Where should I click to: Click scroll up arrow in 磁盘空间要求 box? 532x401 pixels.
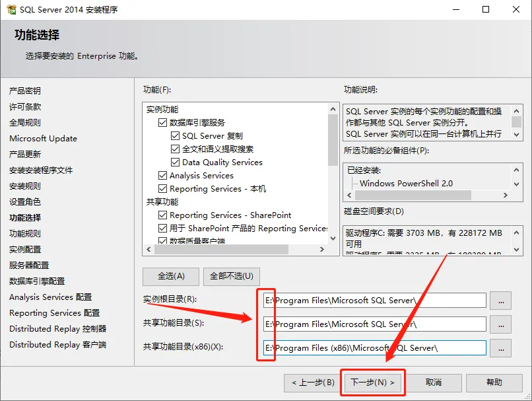click(516, 233)
